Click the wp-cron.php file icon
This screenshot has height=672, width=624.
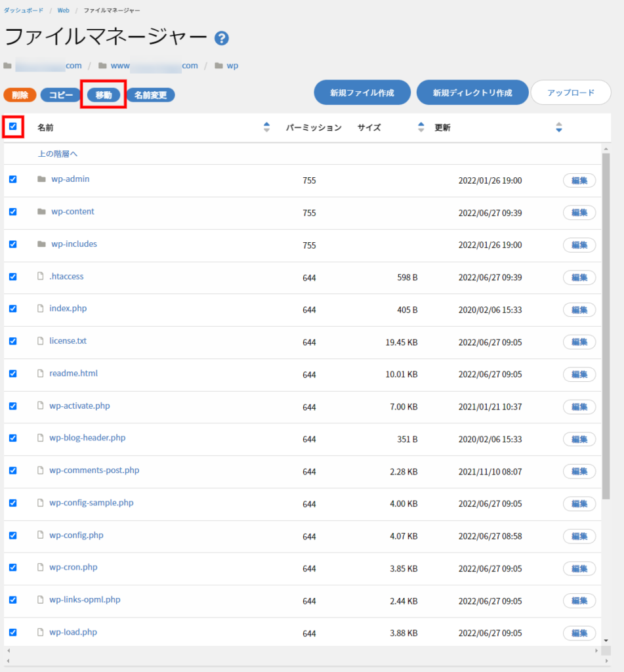coord(40,568)
